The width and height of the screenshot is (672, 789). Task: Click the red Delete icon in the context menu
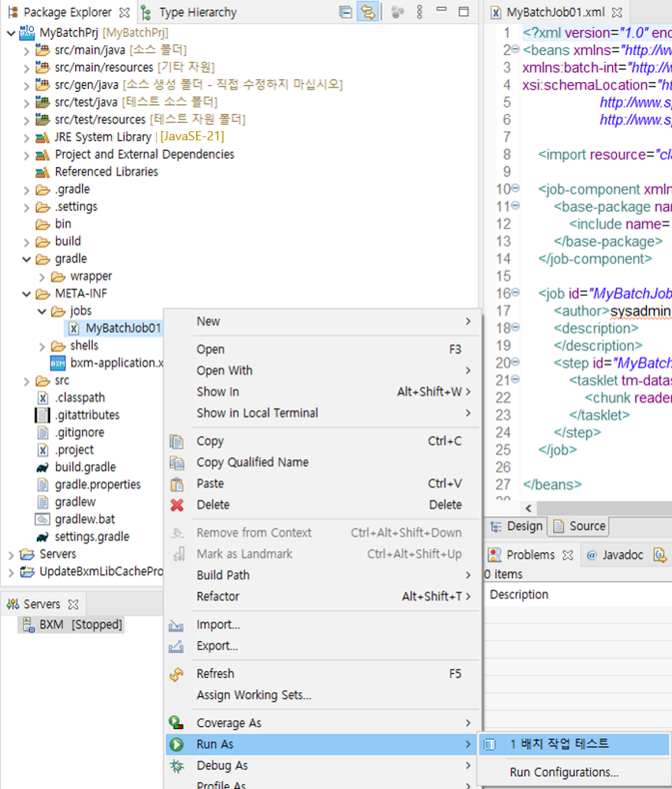pos(177,505)
